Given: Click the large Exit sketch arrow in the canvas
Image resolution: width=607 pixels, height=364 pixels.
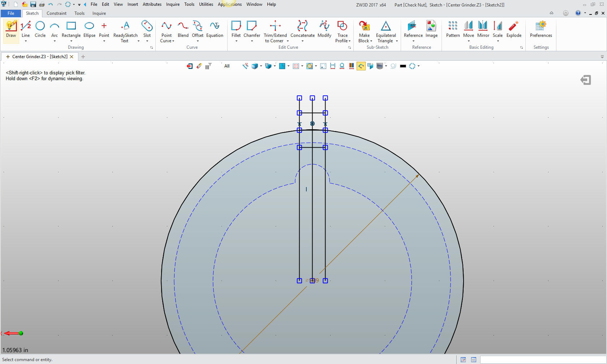Looking at the screenshot, I should [x=586, y=80].
